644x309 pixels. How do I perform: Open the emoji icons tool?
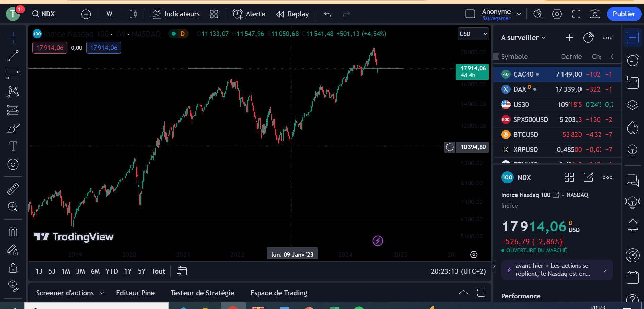pos(13,164)
